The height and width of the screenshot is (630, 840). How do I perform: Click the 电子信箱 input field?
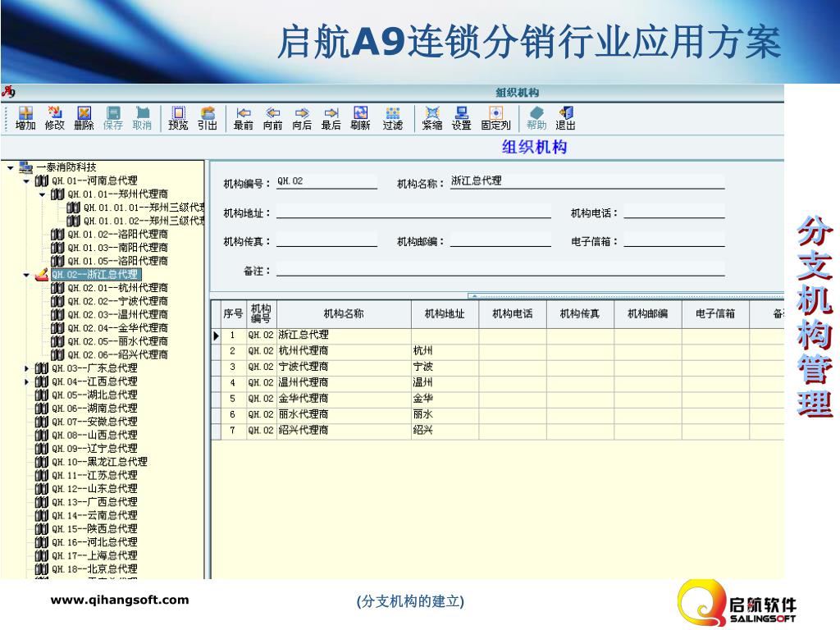tap(674, 240)
